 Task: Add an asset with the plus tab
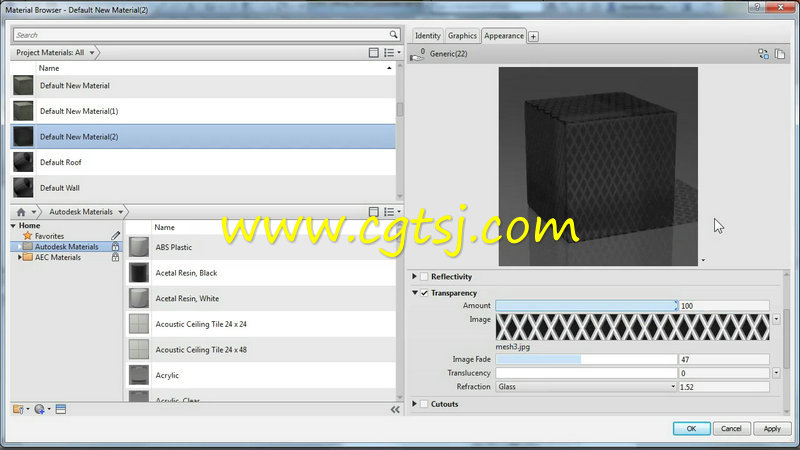[x=533, y=36]
